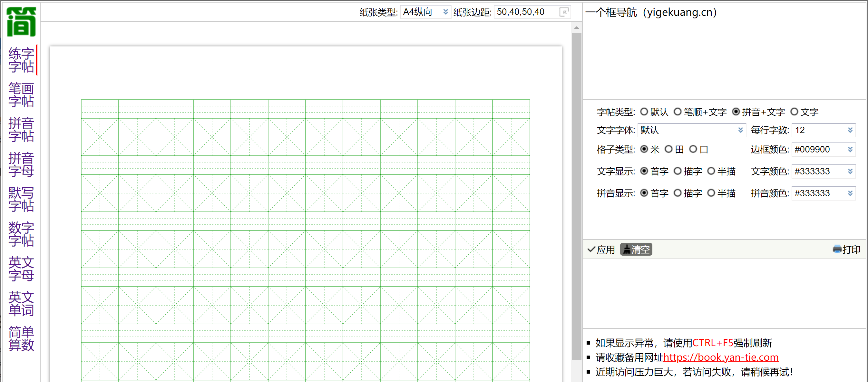Screen dimensions: 868x382
Task: Click the 应用 apply button
Action: [601, 250]
